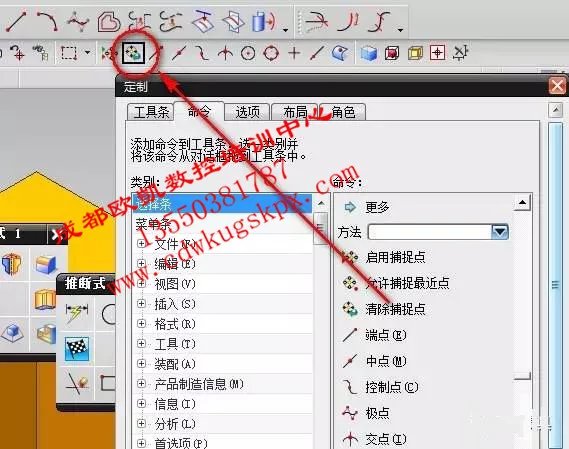
Task: Click the checkered flag finish sketch icon
Action: click(77, 348)
